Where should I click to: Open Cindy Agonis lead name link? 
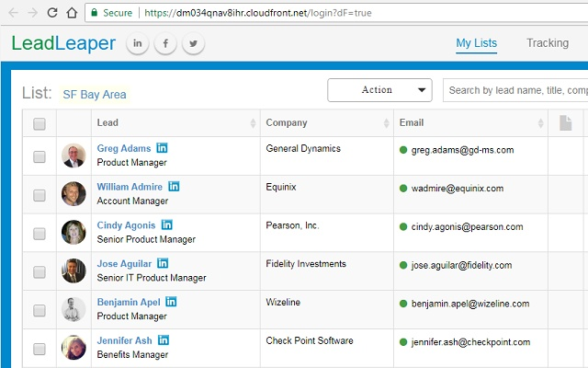pos(126,225)
